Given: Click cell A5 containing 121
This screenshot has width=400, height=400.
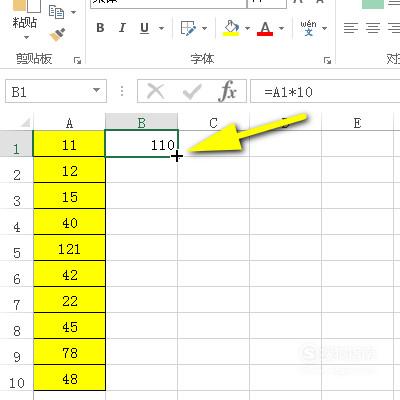Looking at the screenshot, I should [69, 248].
